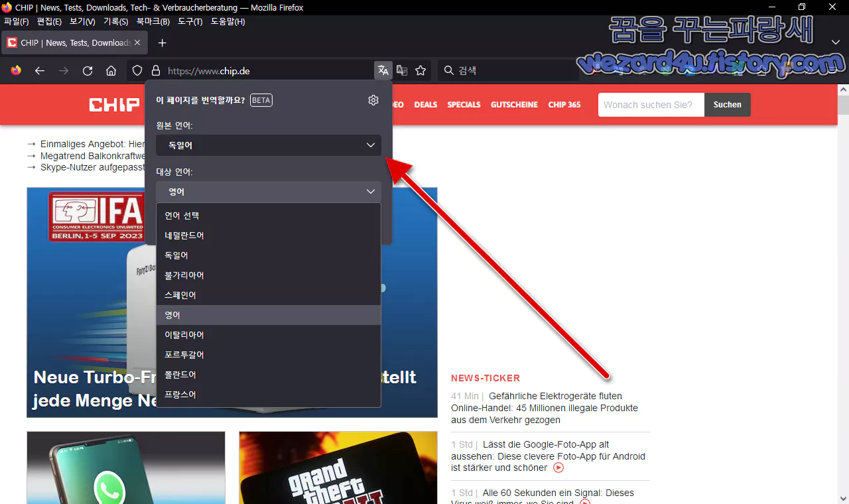Open the 원본 언어 source language dropdown
This screenshot has width=849, height=504.
click(268, 145)
